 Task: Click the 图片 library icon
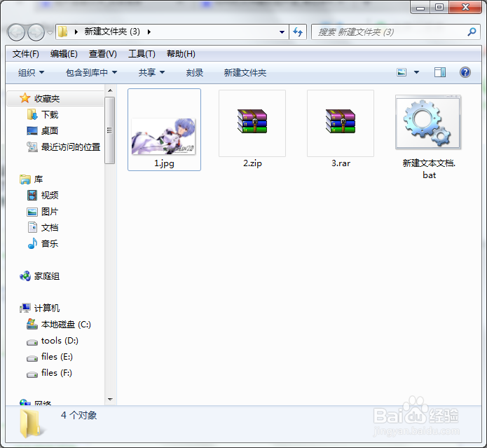[x=32, y=212]
